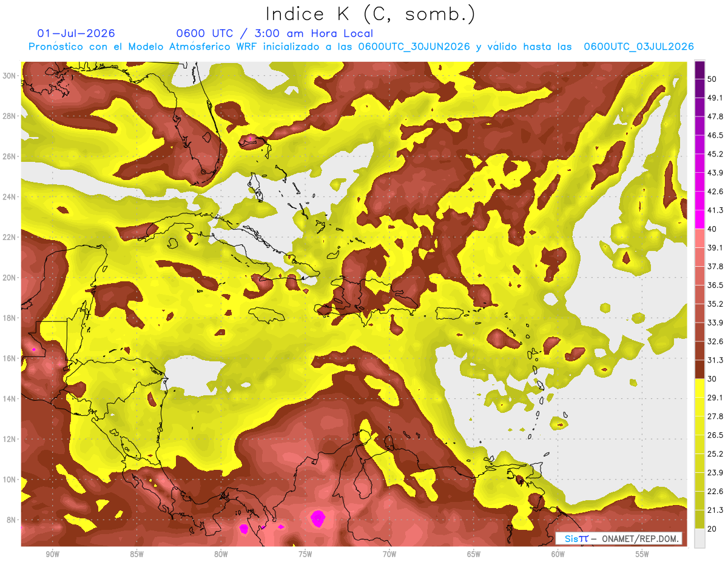This screenshot has height=562, width=728.
Task: Click the color scale value "46.5"
Action: tap(715, 135)
